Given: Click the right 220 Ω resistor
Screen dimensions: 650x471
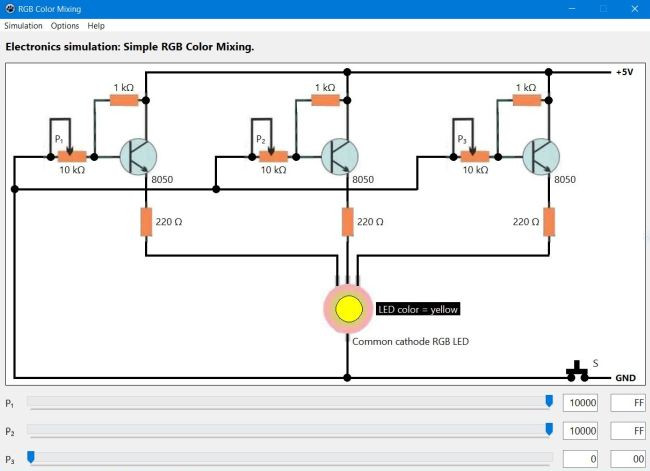Looking at the screenshot, I should pyautogui.click(x=549, y=222).
